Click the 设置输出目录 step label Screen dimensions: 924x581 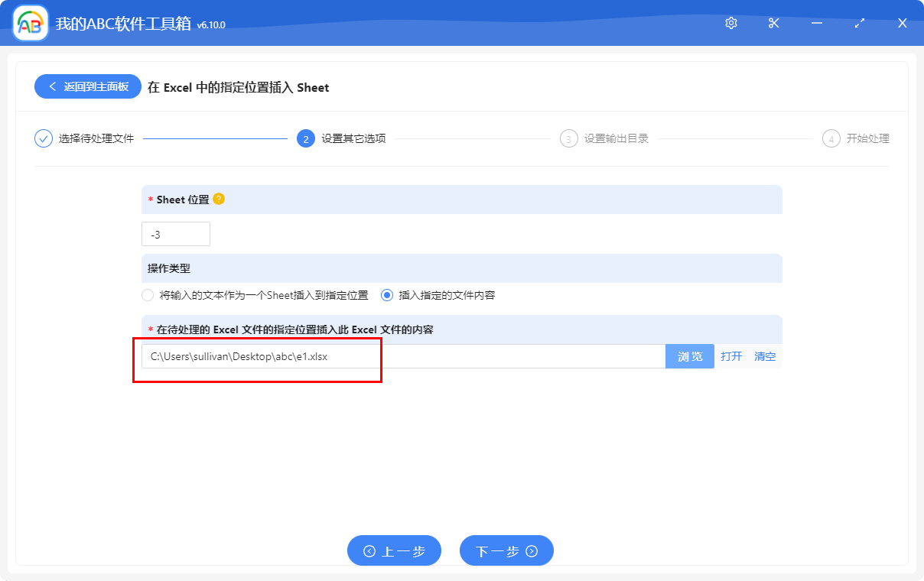coord(617,138)
